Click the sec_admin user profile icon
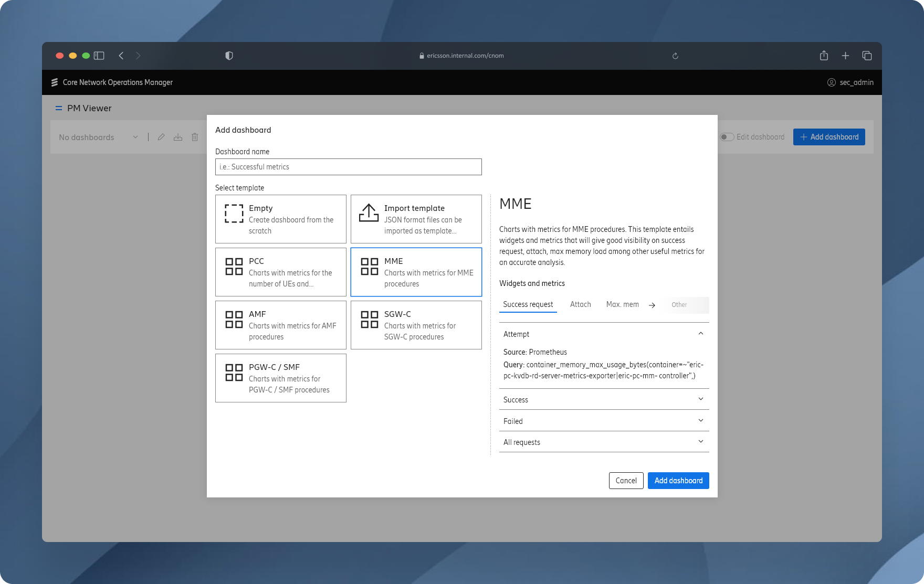 point(831,82)
